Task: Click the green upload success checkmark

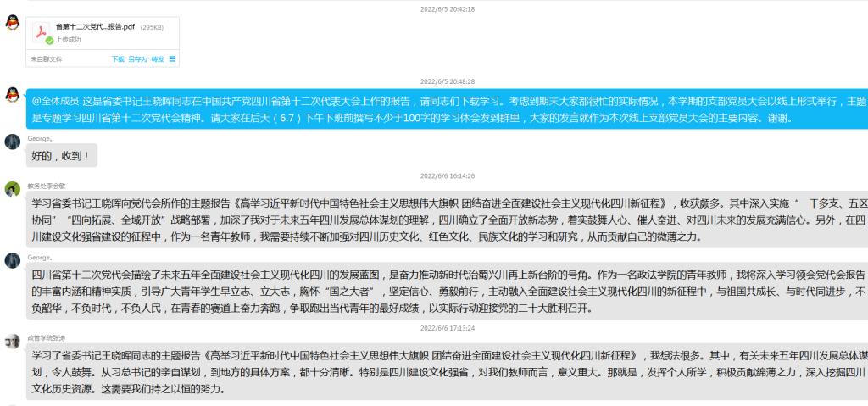Action: click(50, 40)
